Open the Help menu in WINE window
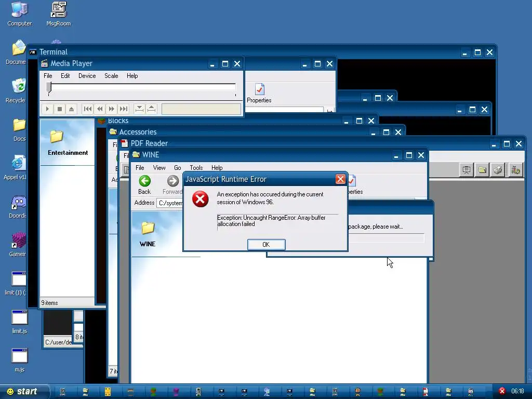Screen dimensions: 532x399 (217, 168)
